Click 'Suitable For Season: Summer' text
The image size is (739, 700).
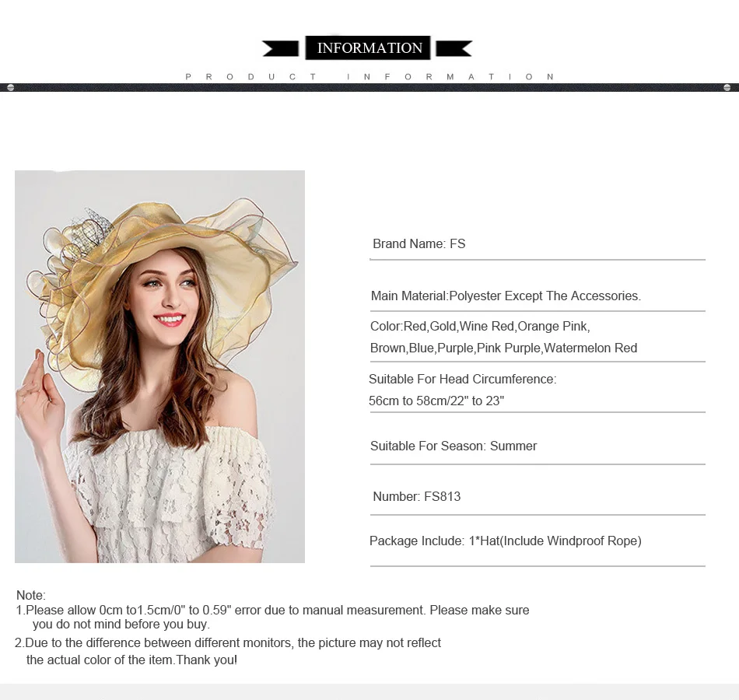click(454, 446)
